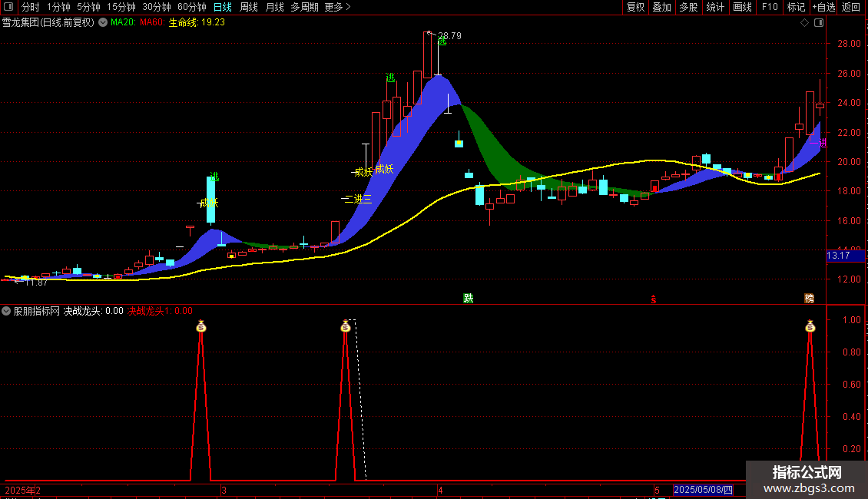Image resolution: width=868 pixels, height=499 pixels.
Task: Click the 复权 adjustment button
Action: click(x=635, y=7)
